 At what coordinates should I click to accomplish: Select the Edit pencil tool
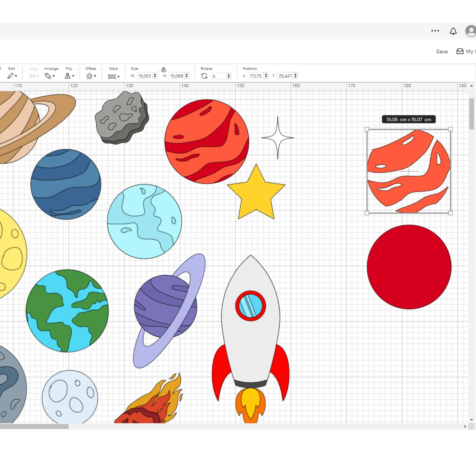[x=11, y=76]
